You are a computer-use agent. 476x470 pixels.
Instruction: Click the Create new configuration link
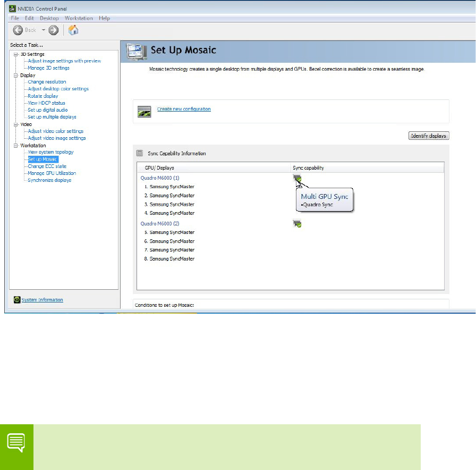click(184, 109)
